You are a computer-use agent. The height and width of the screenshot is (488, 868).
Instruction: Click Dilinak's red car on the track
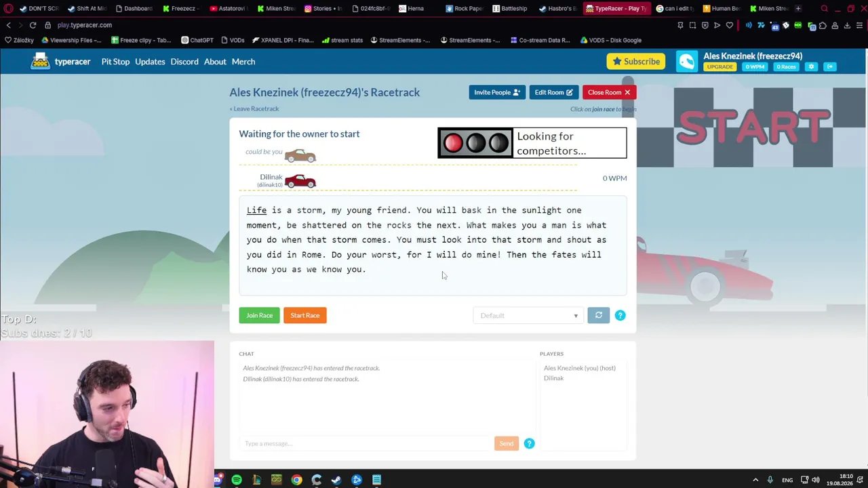[x=300, y=181]
